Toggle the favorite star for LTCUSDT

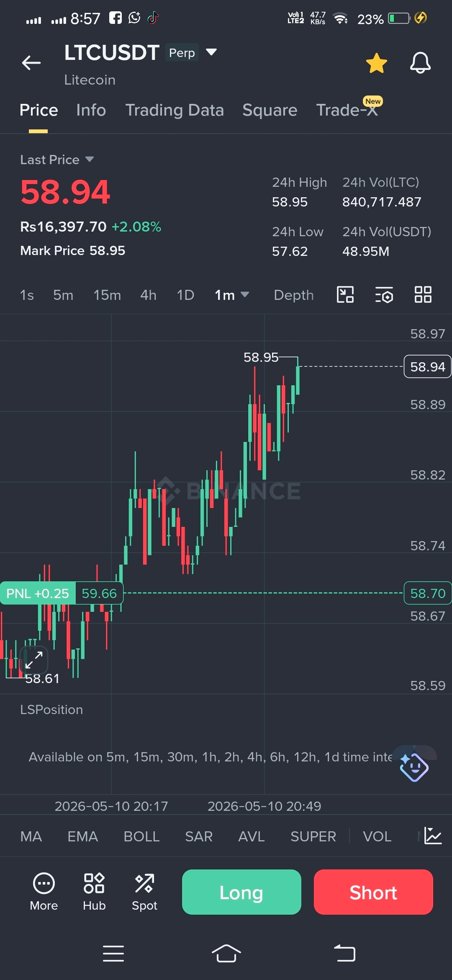[376, 63]
